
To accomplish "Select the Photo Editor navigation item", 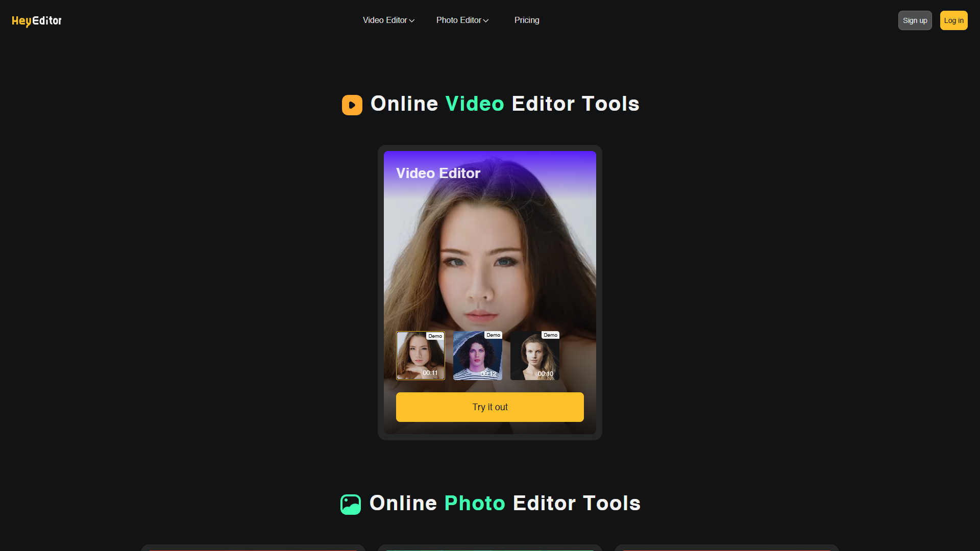I will [459, 20].
